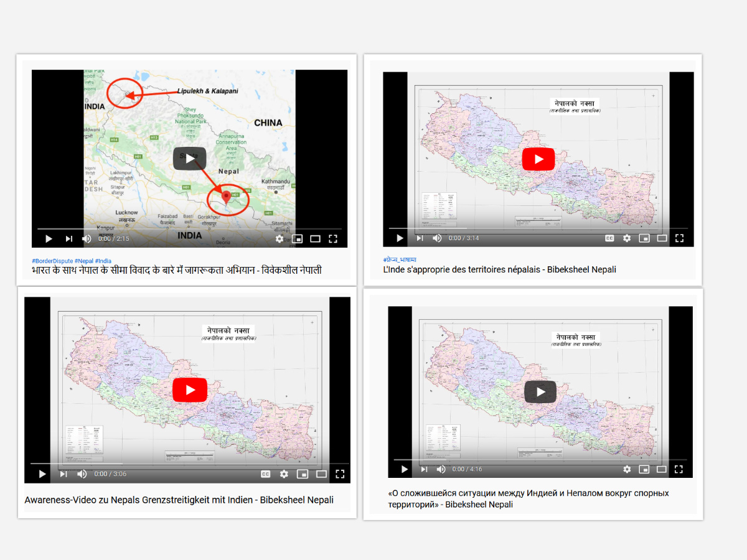Toggle captions on the German 3:06 video
The width and height of the screenshot is (747, 560).
pos(265,474)
